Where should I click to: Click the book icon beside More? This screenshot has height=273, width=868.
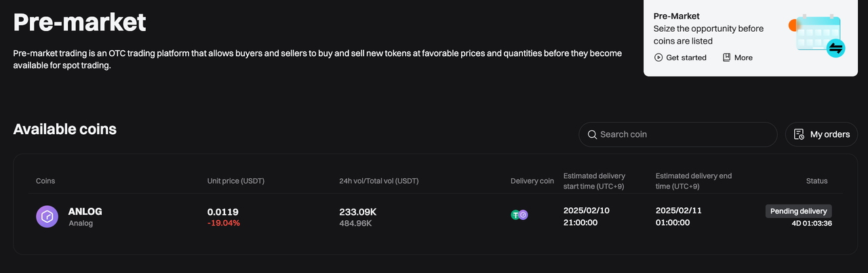(726, 58)
